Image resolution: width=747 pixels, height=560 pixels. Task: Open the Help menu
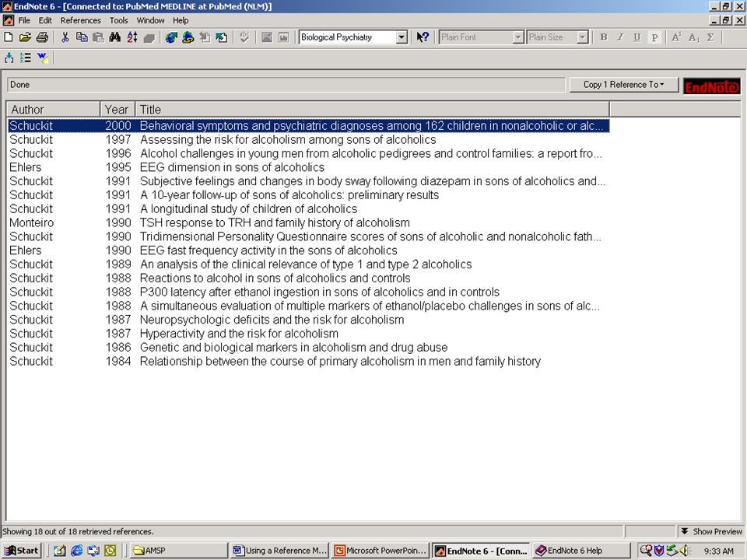point(181,20)
